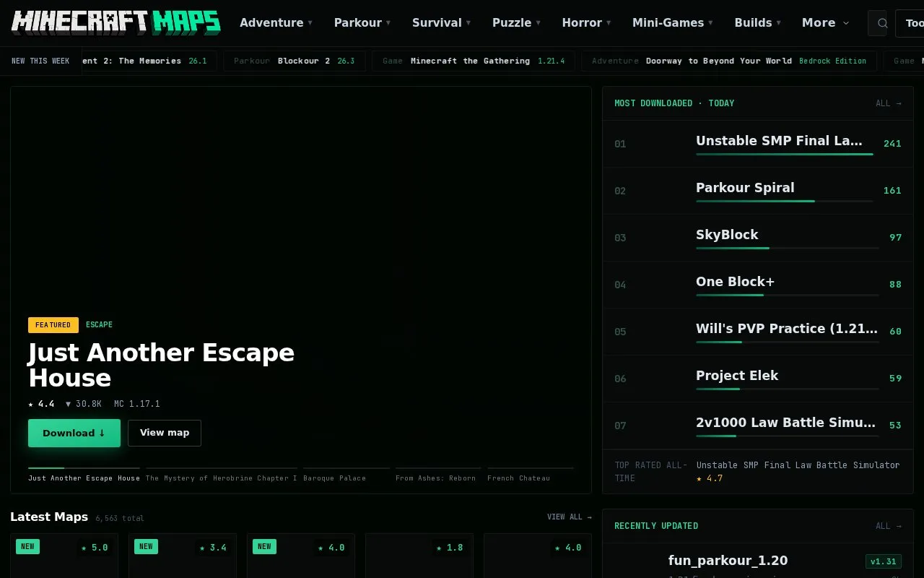
Task: Show the French Chateau carousel slide
Action: (531, 475)
